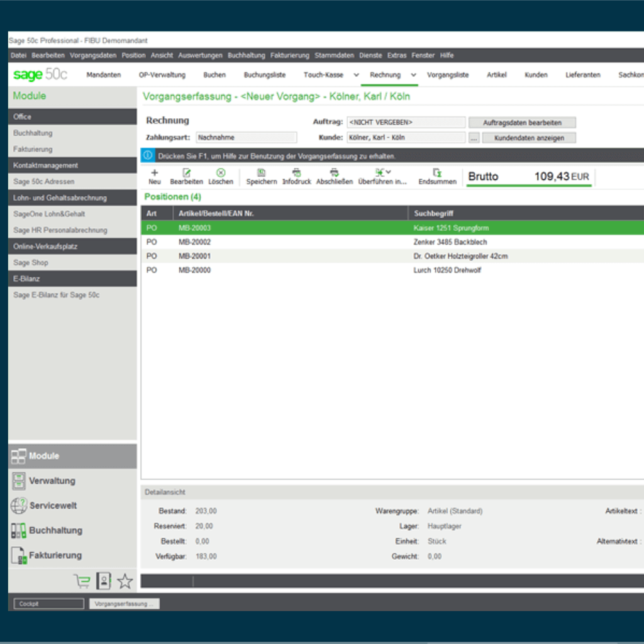Viewport: 644px width, 644px height.
Task: Select row MB-20001 Dr. Oetker Holzteigroller
Action: (392, 256)
